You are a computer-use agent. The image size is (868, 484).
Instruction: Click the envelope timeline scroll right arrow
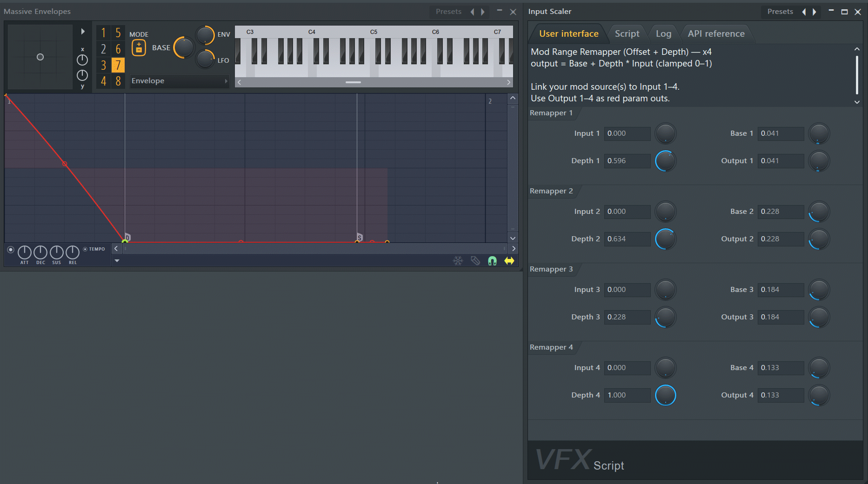(514, 249)
